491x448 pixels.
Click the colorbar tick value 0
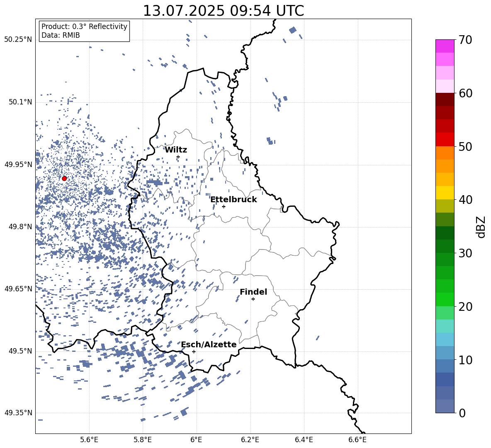tap(462, 413)
